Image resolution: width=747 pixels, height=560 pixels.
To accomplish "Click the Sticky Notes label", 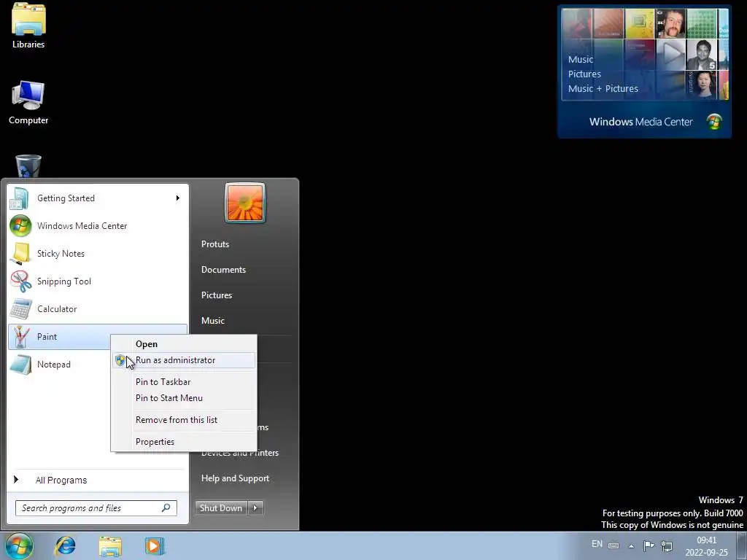I will pyautogui.click(x=61, y=254).
